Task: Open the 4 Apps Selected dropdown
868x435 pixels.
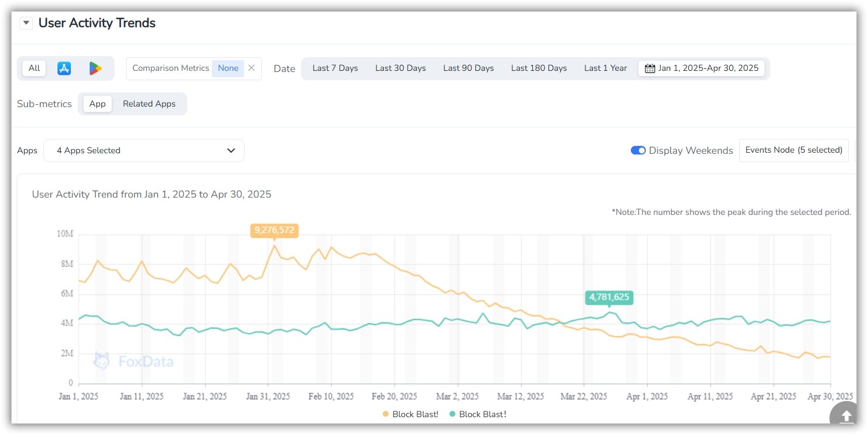Action: click(x=144, y=150)
